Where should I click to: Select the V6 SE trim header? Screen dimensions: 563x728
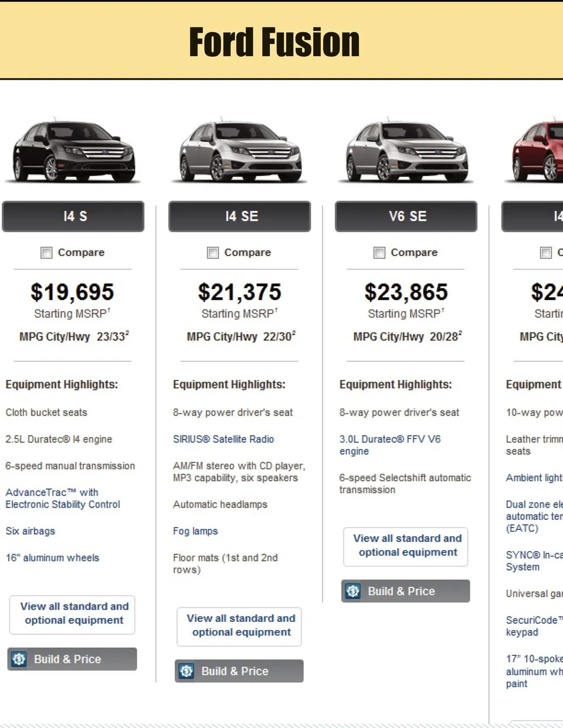[406, 216]
